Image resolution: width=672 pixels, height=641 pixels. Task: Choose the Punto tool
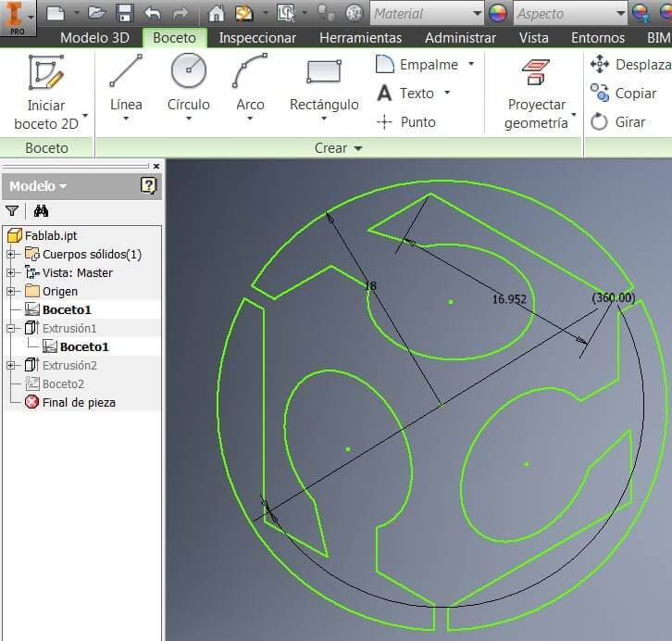(x=406, y=121)
